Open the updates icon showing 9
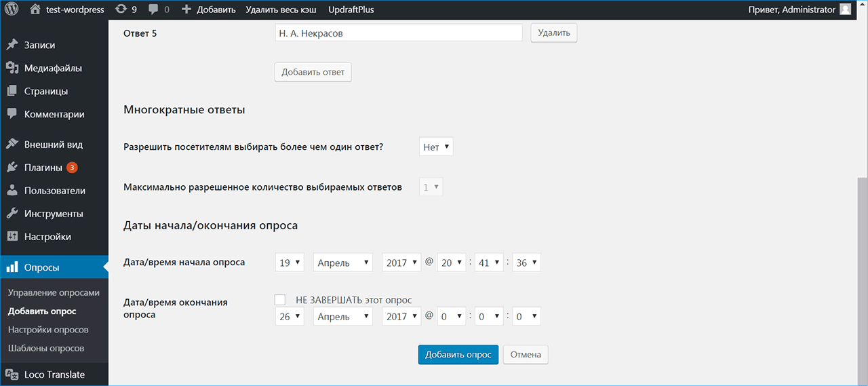Screen dimensions: 868x386 [121, 9]
